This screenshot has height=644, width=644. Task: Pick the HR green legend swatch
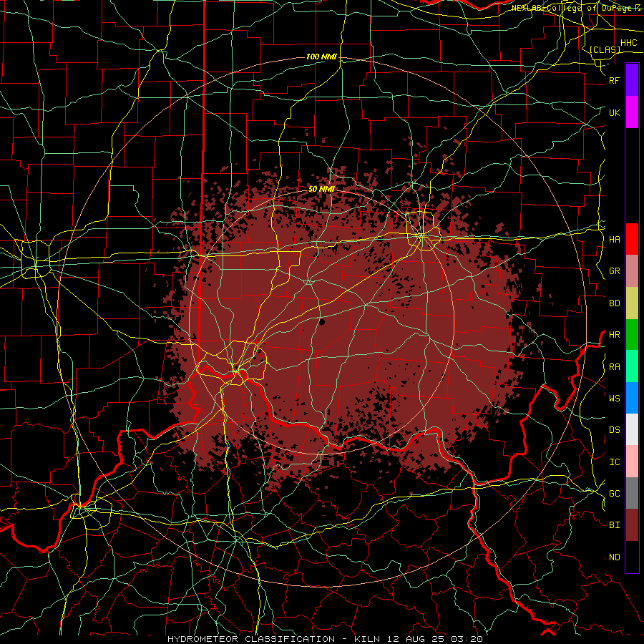(632, 335)
